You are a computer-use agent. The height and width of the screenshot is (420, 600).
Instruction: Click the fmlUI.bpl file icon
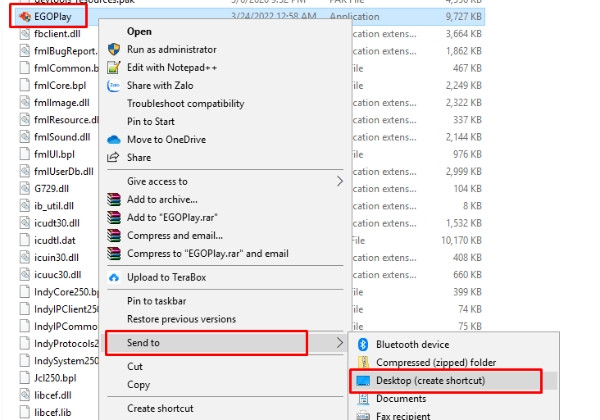coord(24,154)
